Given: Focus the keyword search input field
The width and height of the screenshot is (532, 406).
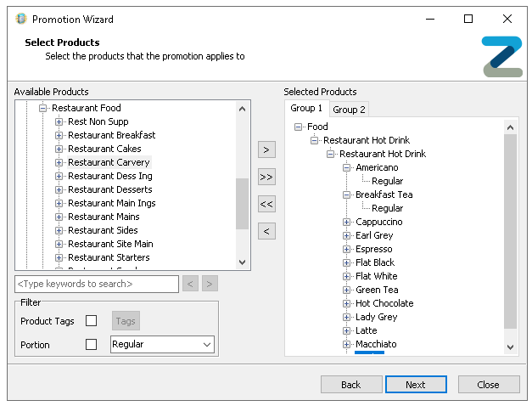Looking at the screenshot, I should point(96,284).
